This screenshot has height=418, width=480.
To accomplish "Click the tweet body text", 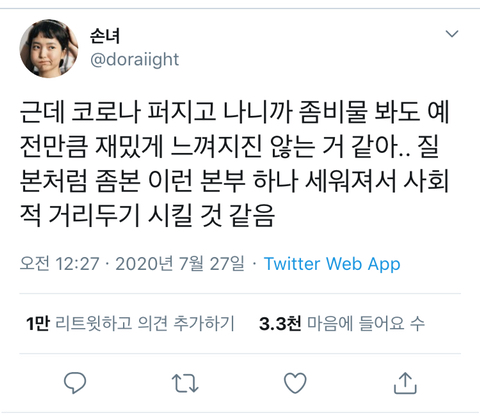I will click(x=234, y=163).
